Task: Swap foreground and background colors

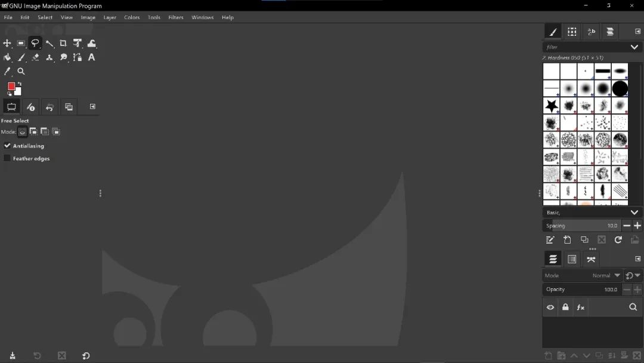Action: [x=19, y=84]
